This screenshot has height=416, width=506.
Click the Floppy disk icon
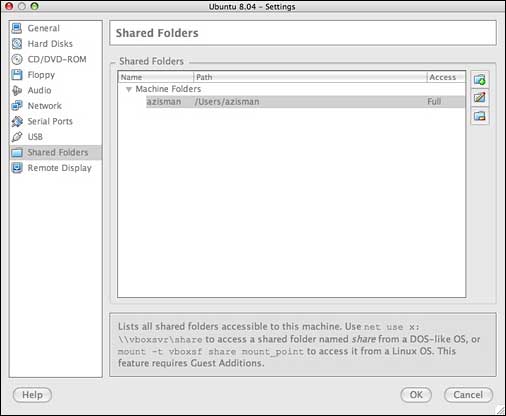click(17, 75)
